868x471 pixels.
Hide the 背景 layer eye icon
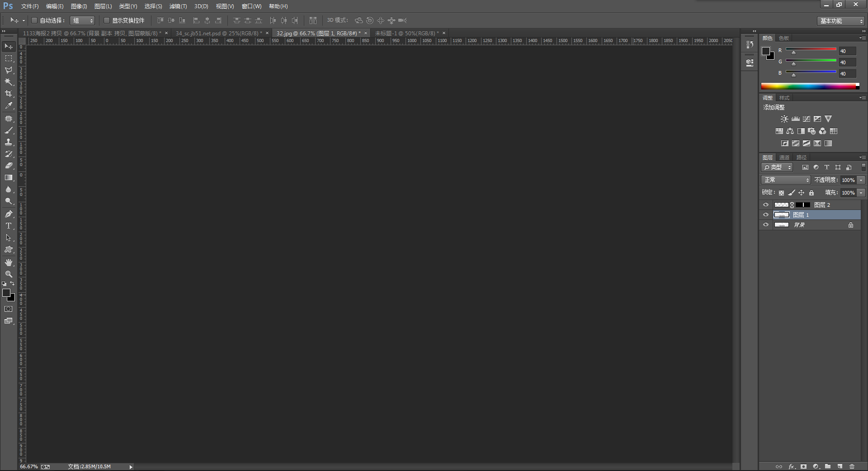click(x=766, y=225)
